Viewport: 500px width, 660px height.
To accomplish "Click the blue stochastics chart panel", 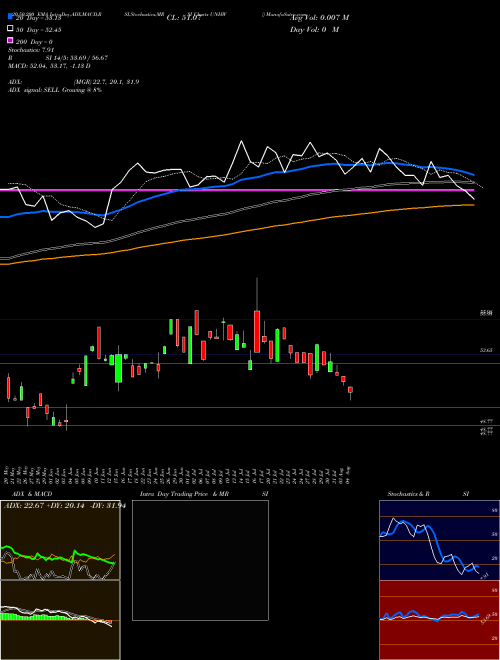I will [439, 540].
